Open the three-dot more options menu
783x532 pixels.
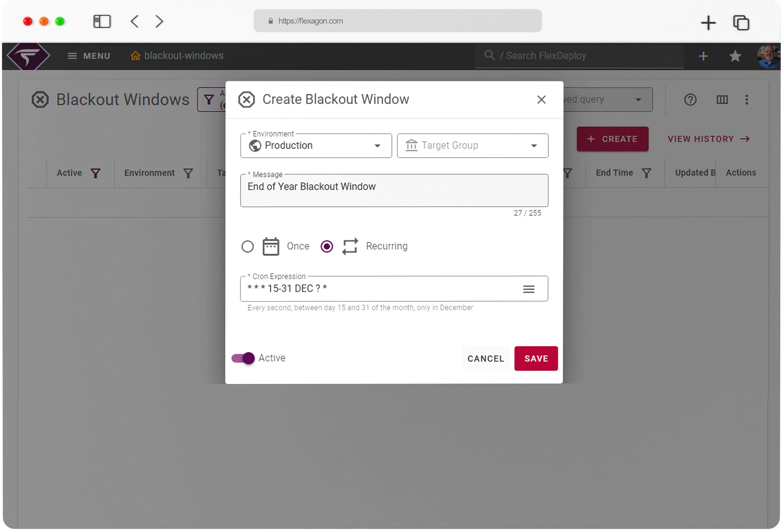pyautogui.click(x=747, y=100)
